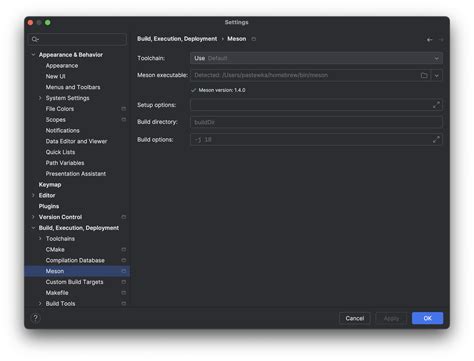Collapse the Appearance & Behavior section
The height and width of the screenshot is (361, 474).
(33, 54)
